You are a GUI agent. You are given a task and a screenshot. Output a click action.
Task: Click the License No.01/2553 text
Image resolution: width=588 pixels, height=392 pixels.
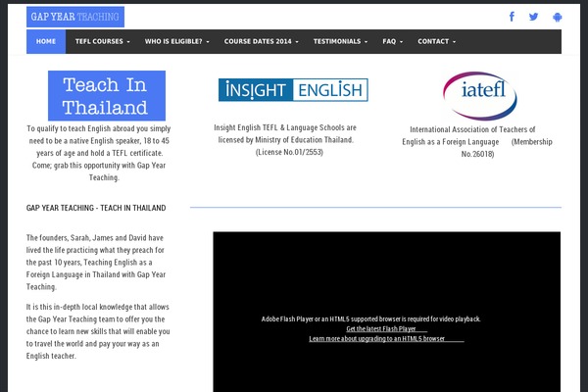[289, 152]
